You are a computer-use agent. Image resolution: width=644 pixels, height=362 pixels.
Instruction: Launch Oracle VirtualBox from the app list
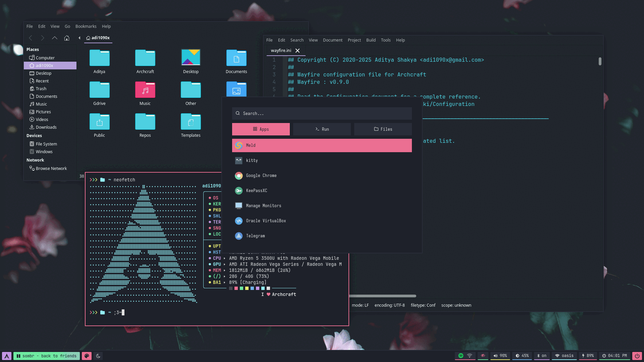[x=266, y=221]
